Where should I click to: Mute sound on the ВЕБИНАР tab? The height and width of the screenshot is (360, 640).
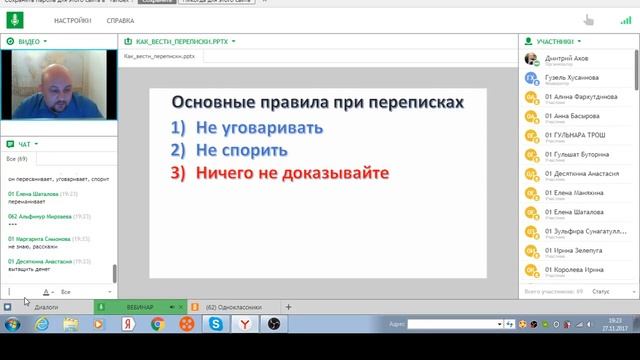172,307
